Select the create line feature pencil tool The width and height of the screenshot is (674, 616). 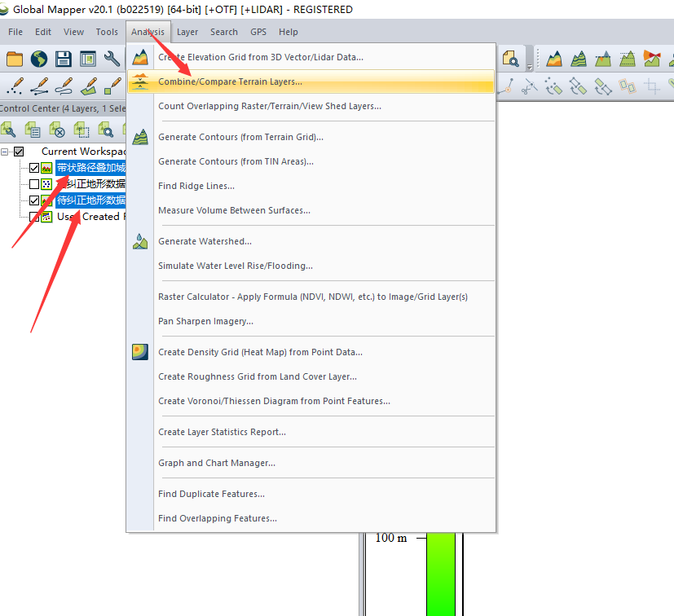(39, 86)
